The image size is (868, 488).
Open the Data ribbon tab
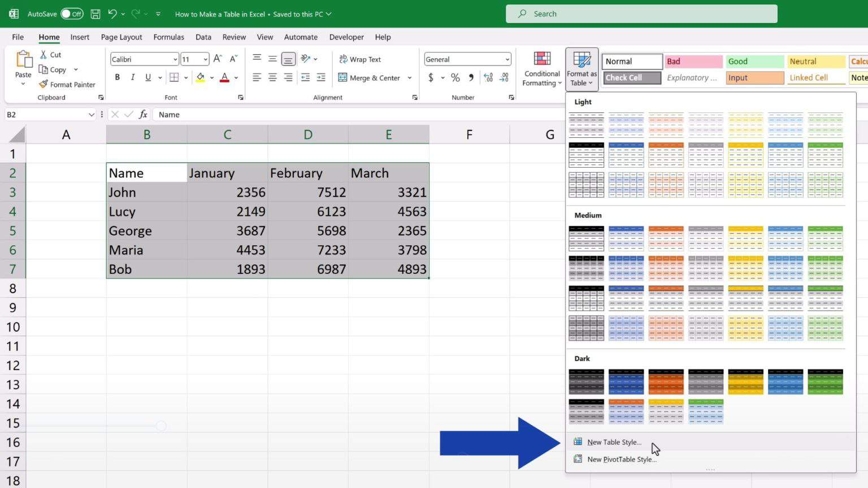203,37
